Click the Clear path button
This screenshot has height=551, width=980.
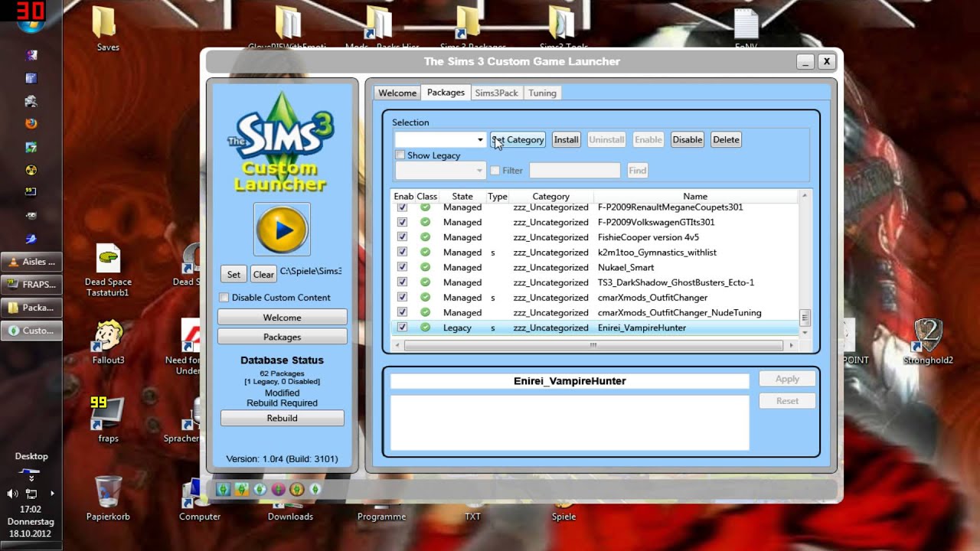coord(263,274)
